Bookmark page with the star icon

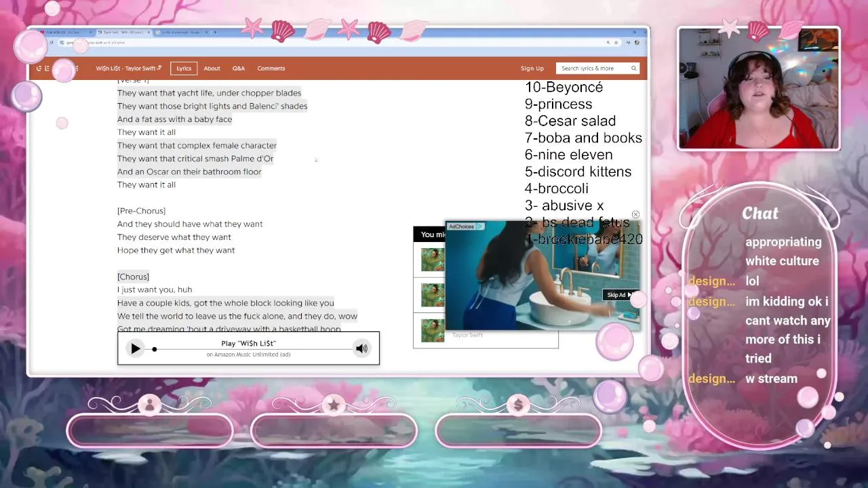(x=616, y=43)
